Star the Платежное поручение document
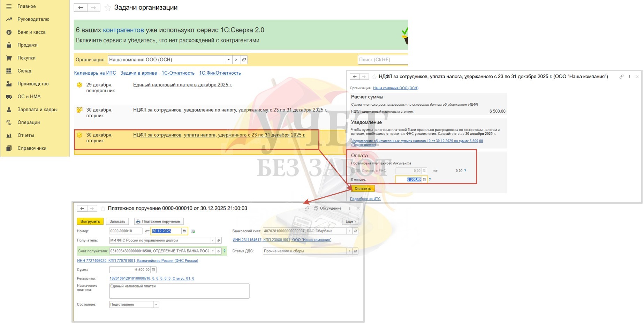This screenshot has width=644, height=323. [x=103, y=209]
